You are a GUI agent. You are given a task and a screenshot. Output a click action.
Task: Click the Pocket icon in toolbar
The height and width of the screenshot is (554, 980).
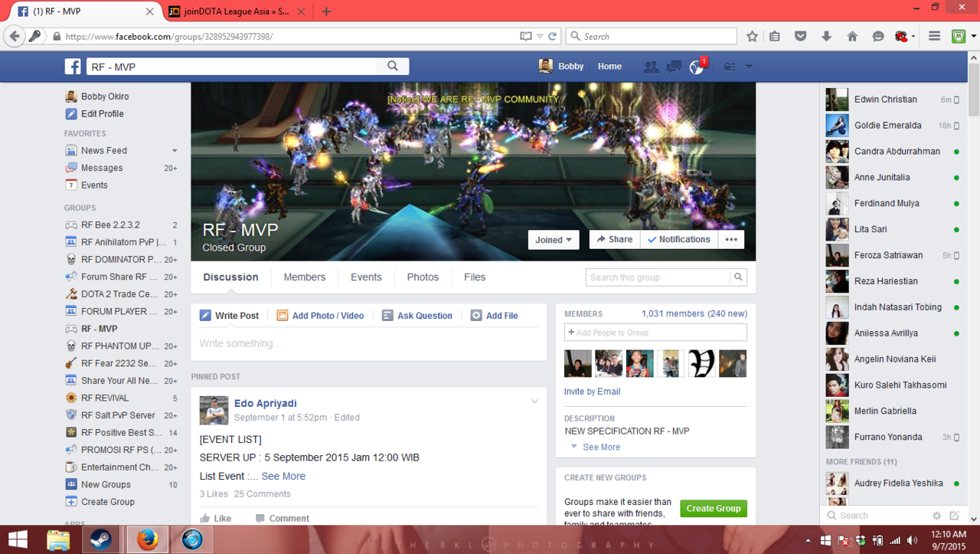(800, 36)
